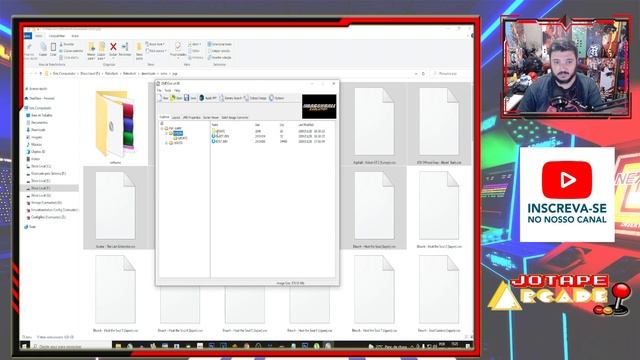Switch to the Layout tab in UMDGen
The image size is (640, 360).
pos(176,118)
